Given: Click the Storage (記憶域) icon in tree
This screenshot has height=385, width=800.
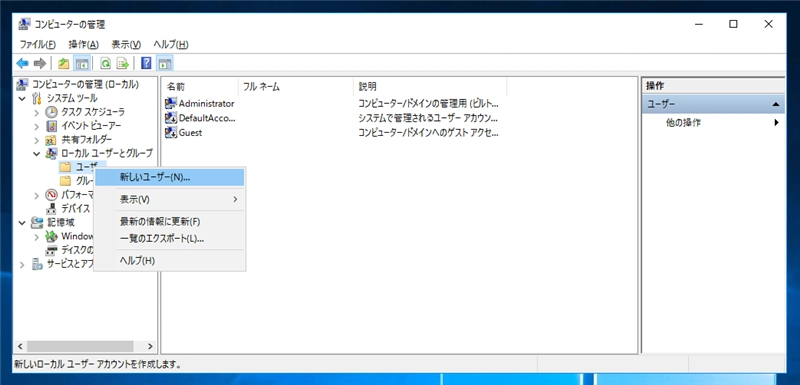Looking at the screenshot, I should click(x=37, y=222).
